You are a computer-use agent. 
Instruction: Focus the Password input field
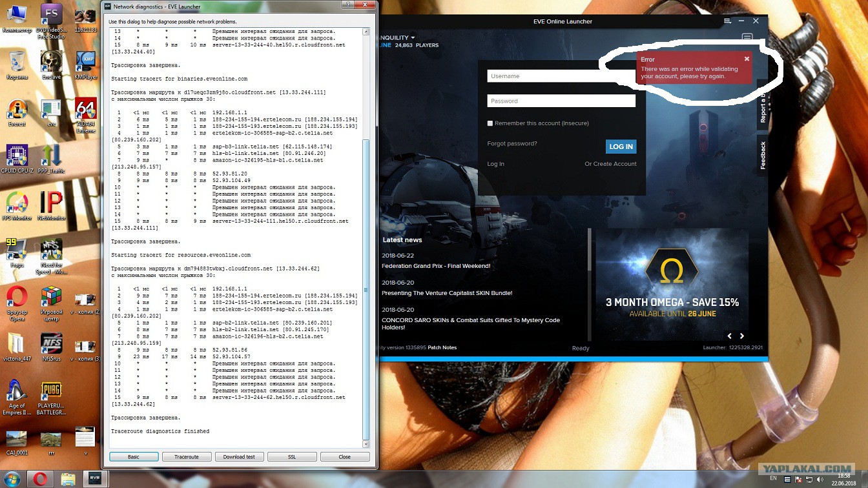coord(561,101)
